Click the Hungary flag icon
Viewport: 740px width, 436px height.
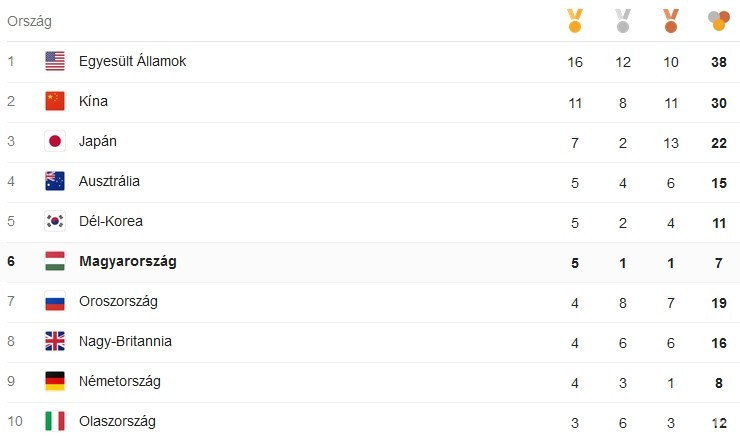point(55,261)
